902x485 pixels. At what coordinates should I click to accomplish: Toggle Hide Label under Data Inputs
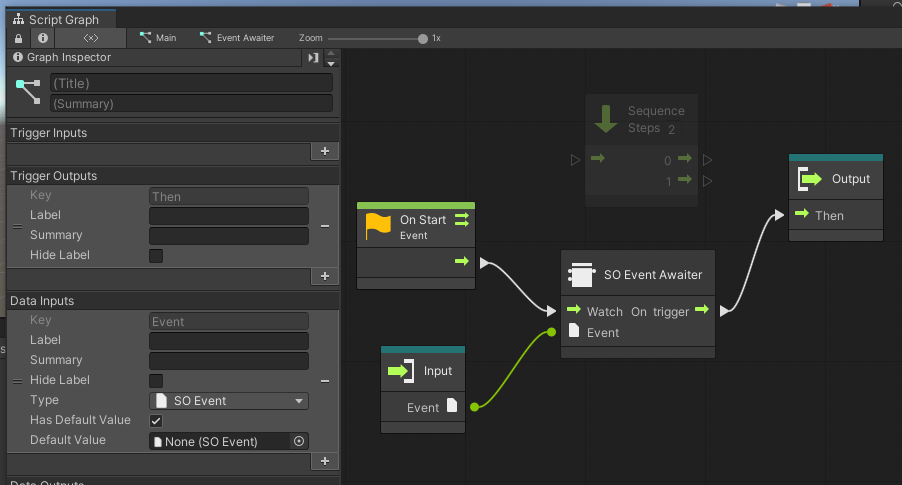click(x=156, y=381)
